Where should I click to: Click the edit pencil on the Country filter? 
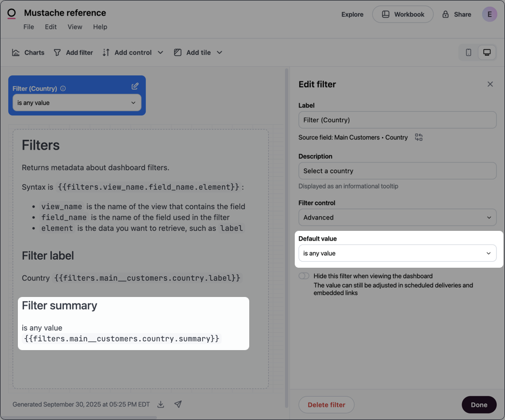(x=135, y=86)
